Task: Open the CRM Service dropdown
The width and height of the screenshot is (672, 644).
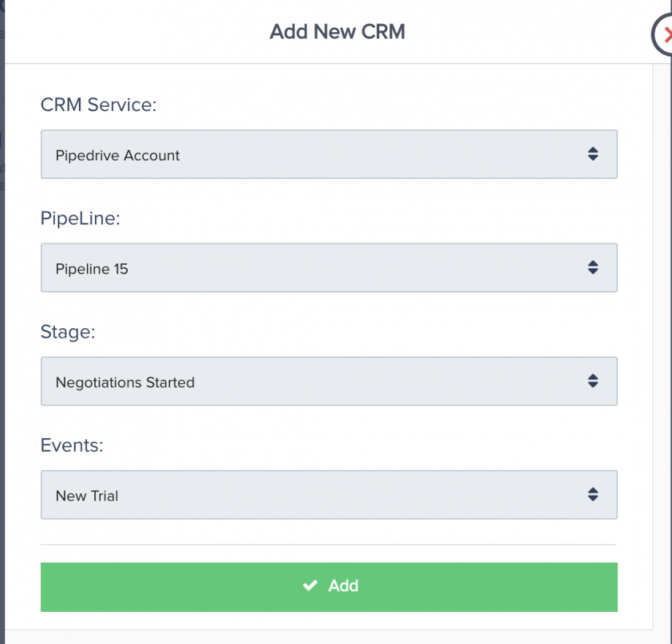Action: 329,154
